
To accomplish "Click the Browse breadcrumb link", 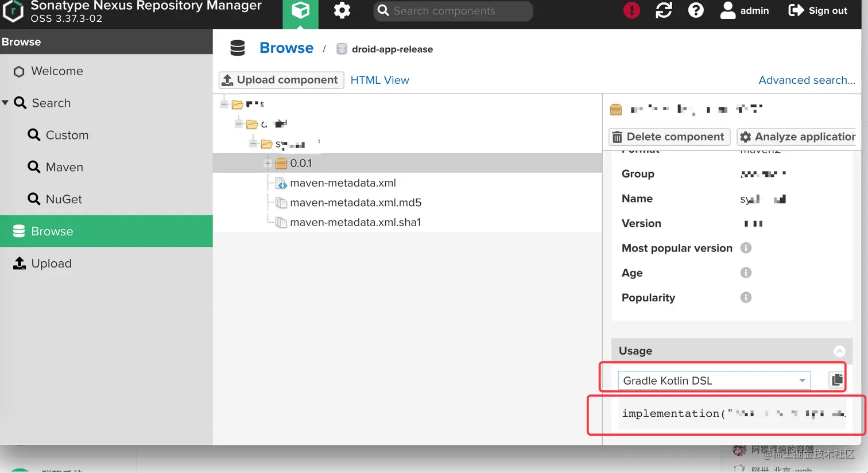I will click(286, 48).
